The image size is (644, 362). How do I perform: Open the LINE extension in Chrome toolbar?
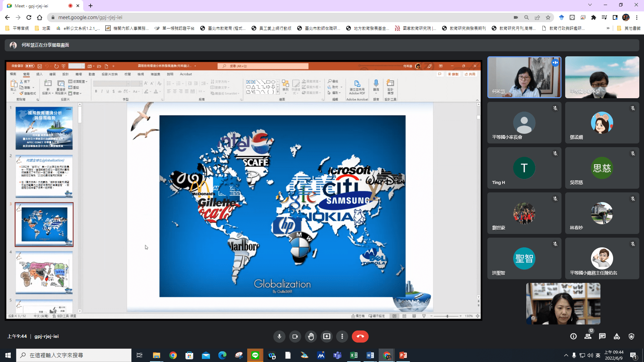(x=572, y=17)
